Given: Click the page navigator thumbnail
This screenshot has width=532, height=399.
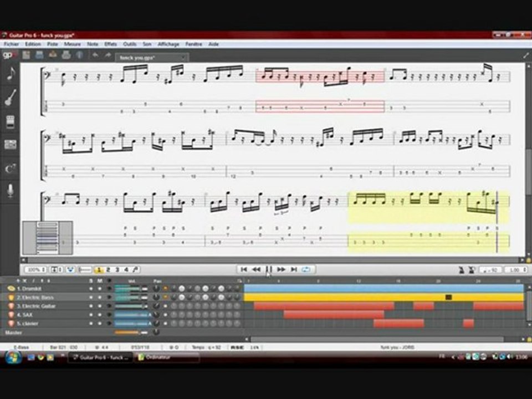Looking at the screenshot, I should [48, 238].
